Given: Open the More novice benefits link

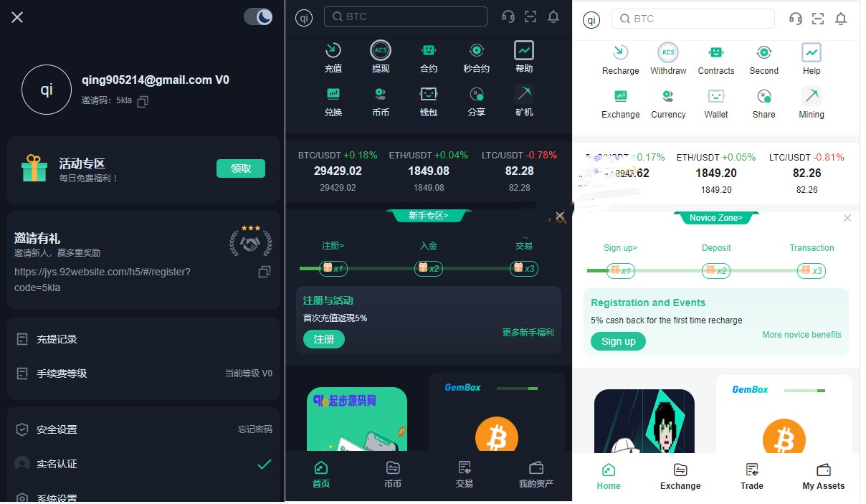Looking at the screenshot, I should pos(801,335).
